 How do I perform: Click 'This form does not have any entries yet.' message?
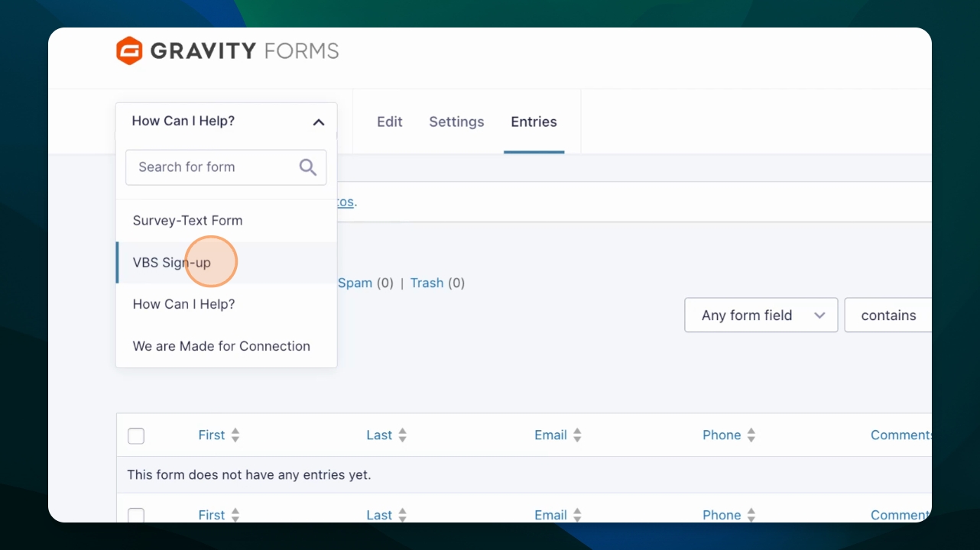pyautogui.click(x=249, y=475)
